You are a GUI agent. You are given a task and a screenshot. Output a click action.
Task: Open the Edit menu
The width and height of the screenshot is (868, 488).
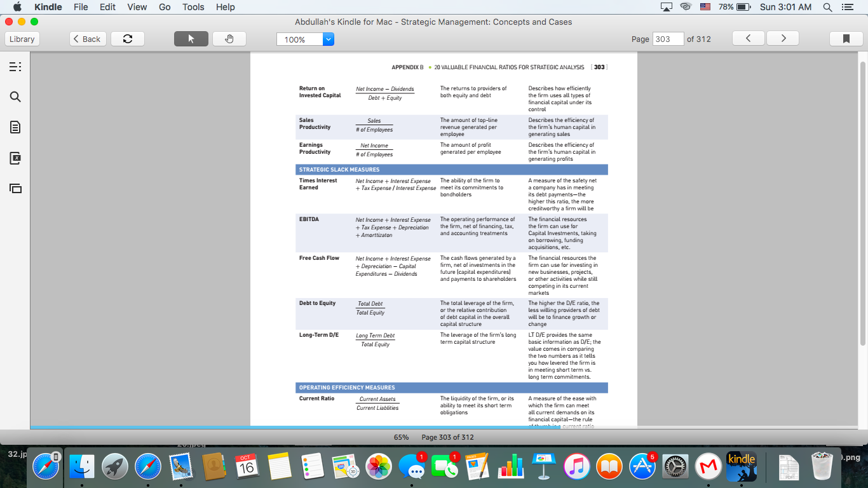tap(107, 7)
